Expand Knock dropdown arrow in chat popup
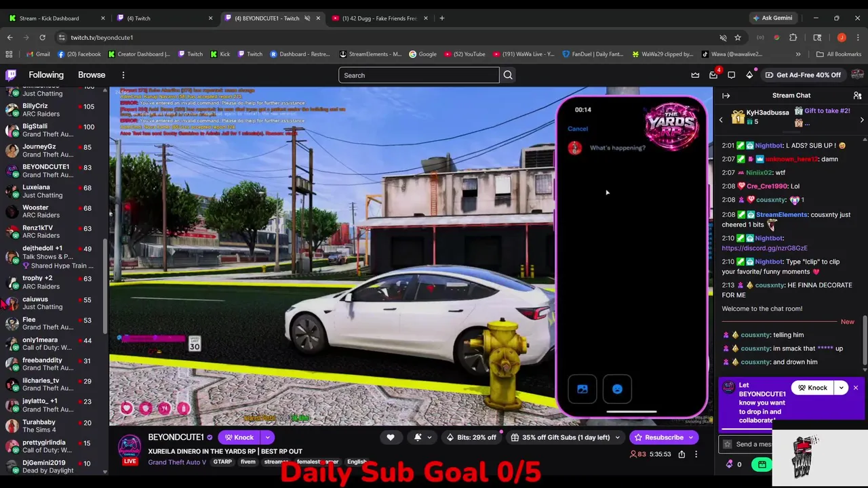Screen dimensions: 868x488 click(x=842, y=388)
